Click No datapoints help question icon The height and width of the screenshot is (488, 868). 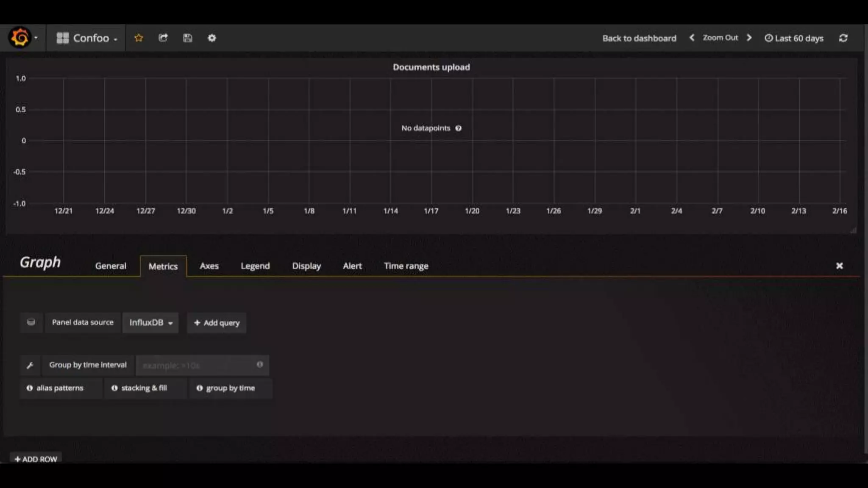(458, 128)
